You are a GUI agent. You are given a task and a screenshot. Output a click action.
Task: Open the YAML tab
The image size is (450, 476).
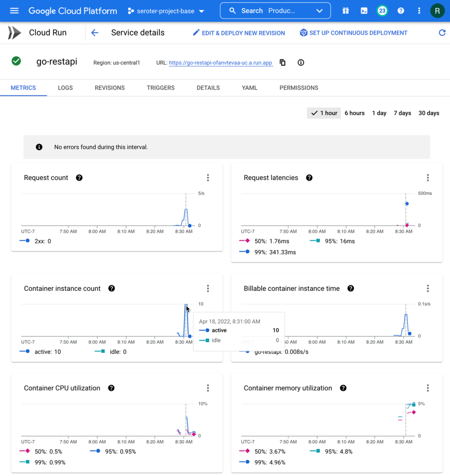[249, 87]
